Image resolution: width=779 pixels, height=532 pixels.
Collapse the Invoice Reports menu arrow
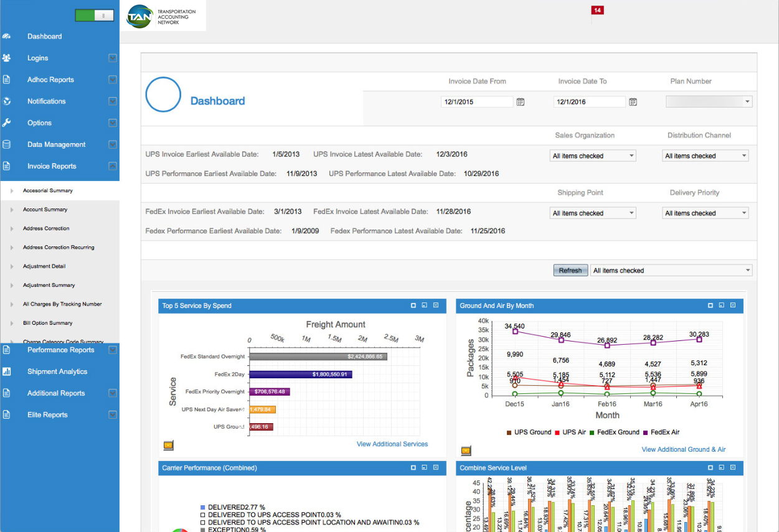113,166
